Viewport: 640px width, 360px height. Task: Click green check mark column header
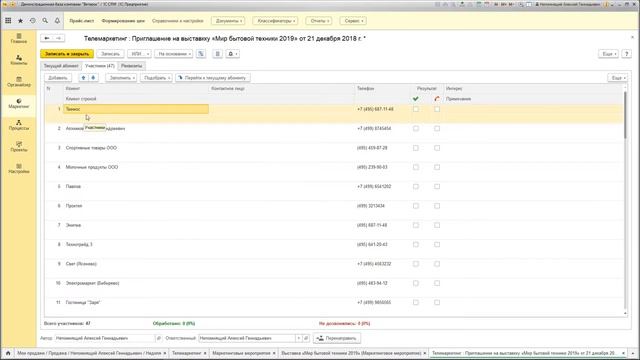(x=416, y=99)
